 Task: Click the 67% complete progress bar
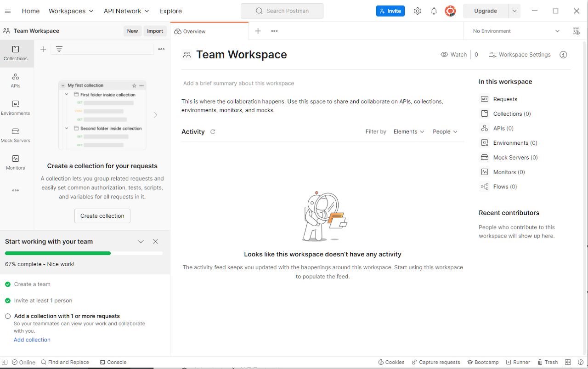[84, 253]
